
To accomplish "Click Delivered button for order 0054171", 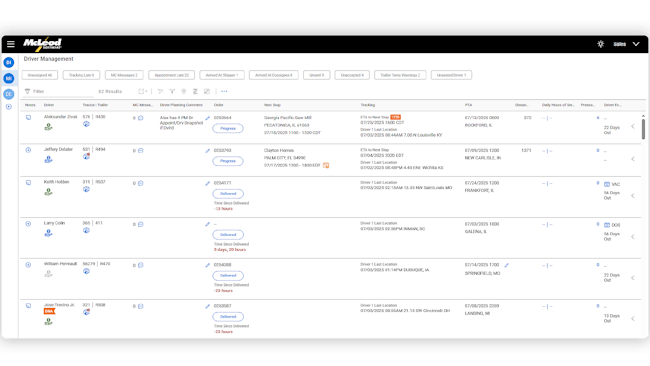I will point(228,194).
